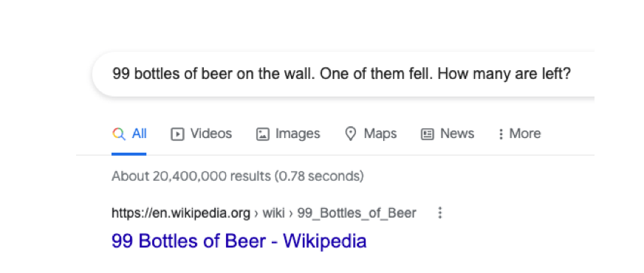Select the Maps tab label

click(x=380, y=134)
